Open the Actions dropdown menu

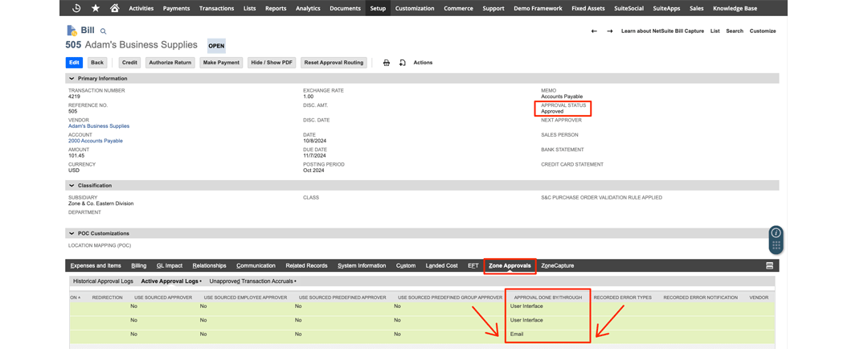point(423,63)
